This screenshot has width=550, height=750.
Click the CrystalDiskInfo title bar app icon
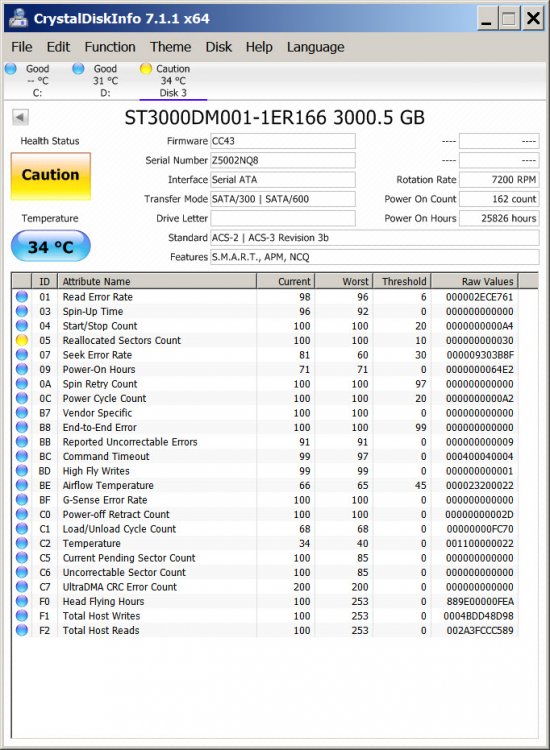tap(18, 18)
